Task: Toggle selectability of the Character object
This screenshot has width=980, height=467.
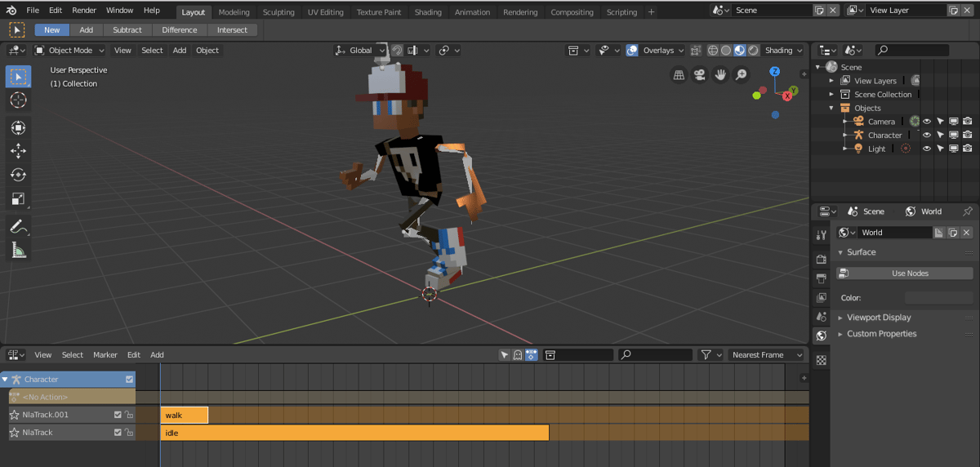Action: (940, 135)
